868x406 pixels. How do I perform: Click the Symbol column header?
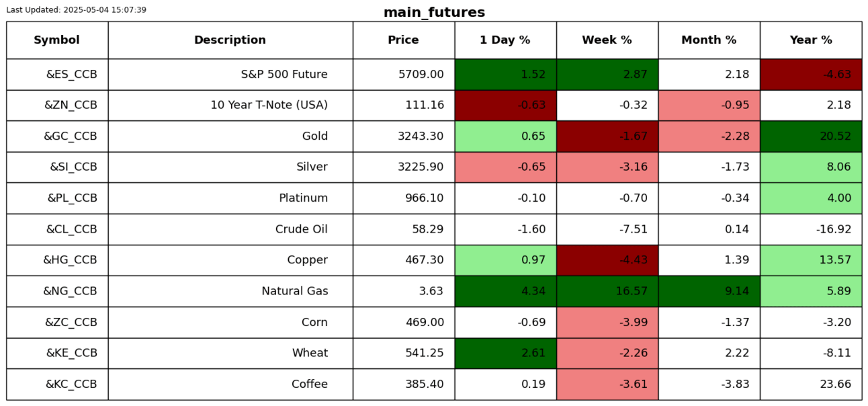[57, 40]
